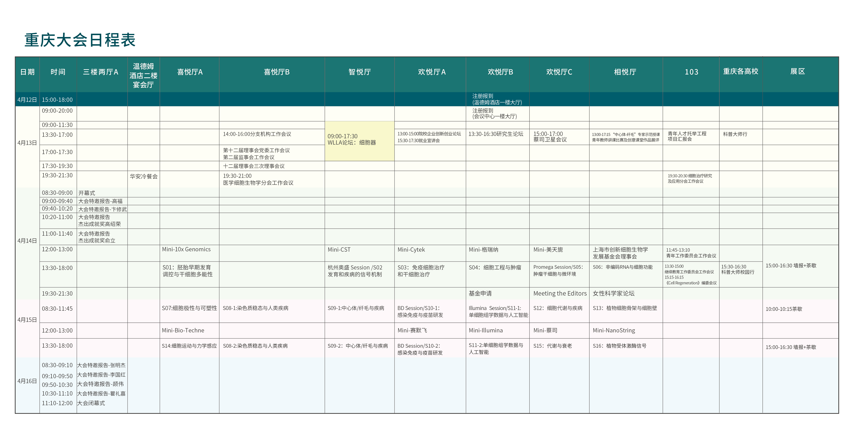The height and width of the screenshot is (433, 868).
Task: Click the 开幕式 entry
Action: coord(87,193)
